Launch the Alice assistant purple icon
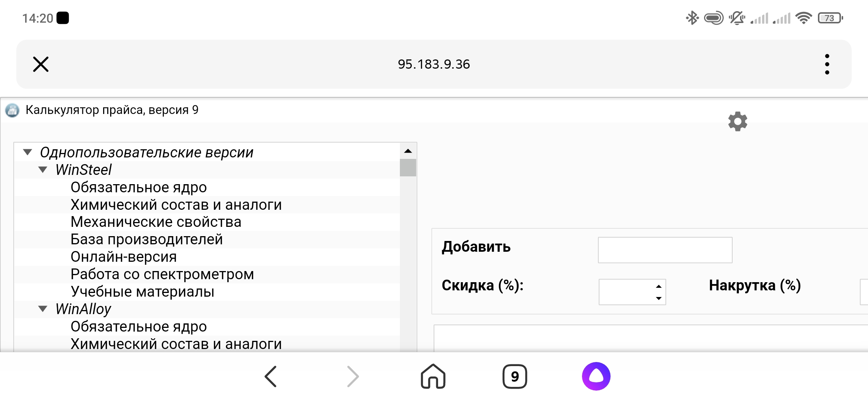This screenshot has height=401, width=868. coord(596,376)
